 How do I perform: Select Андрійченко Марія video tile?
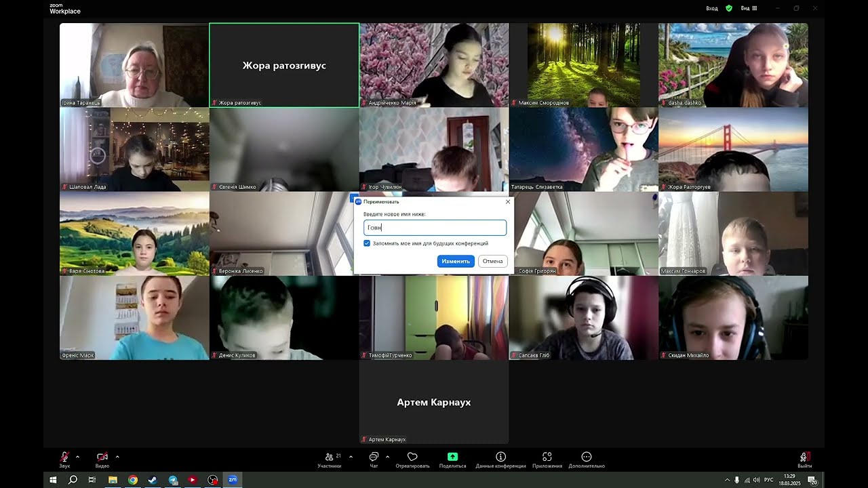point(434,65)
